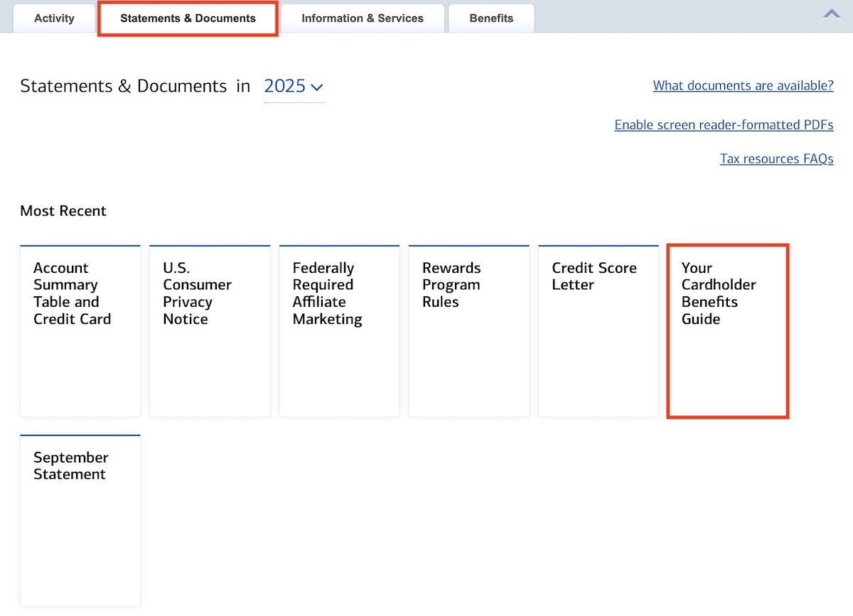Click the word 'in' before the year
The height and width of the screenshot is (616, 853).
[x=244, y=87]
